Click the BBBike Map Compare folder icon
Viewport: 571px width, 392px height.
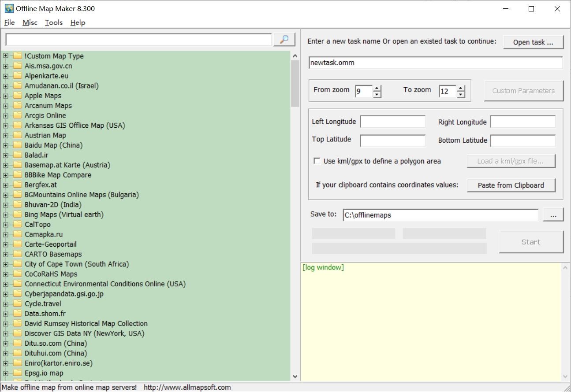[18, 175]
